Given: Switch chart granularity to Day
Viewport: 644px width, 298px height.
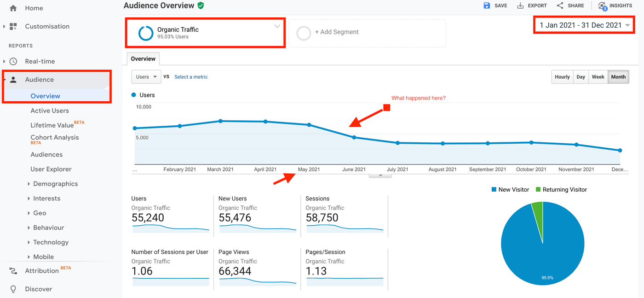Looking at the screenshot, I should 581,77.
